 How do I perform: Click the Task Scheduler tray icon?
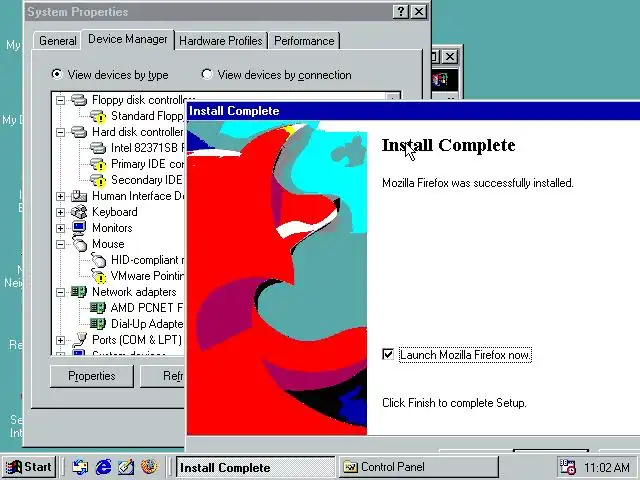567,467
